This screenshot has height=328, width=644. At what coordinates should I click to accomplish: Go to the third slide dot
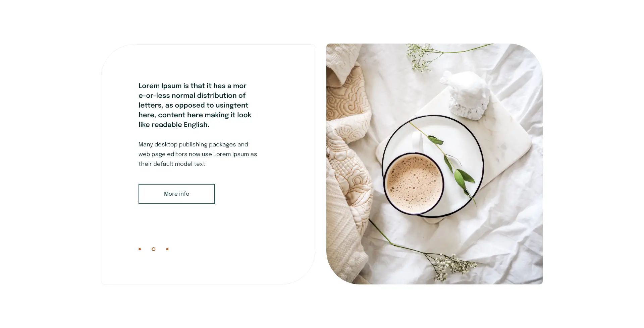[x=167, y=249]
